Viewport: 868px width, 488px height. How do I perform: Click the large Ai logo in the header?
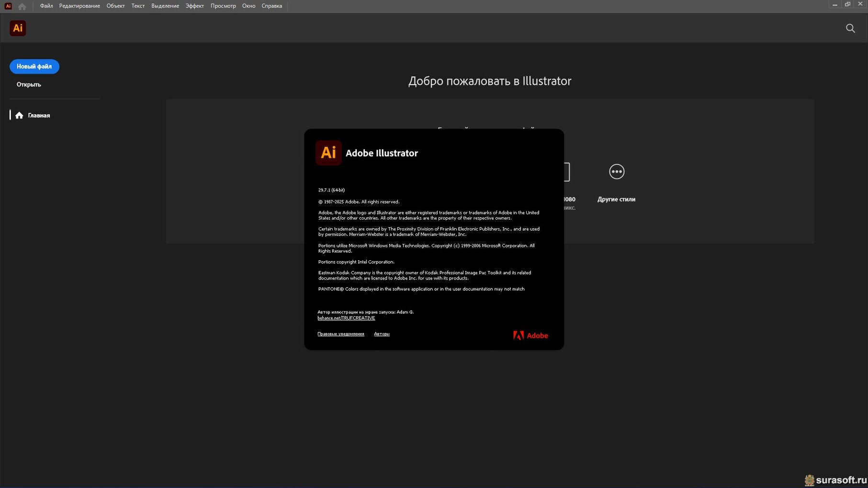pyautogui.click(x=18, y=28)
